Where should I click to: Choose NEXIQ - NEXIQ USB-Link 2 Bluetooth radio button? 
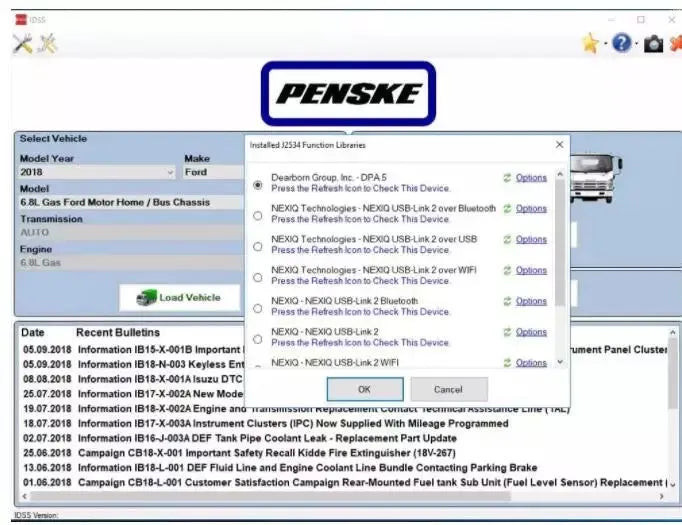tap(258, 307)
